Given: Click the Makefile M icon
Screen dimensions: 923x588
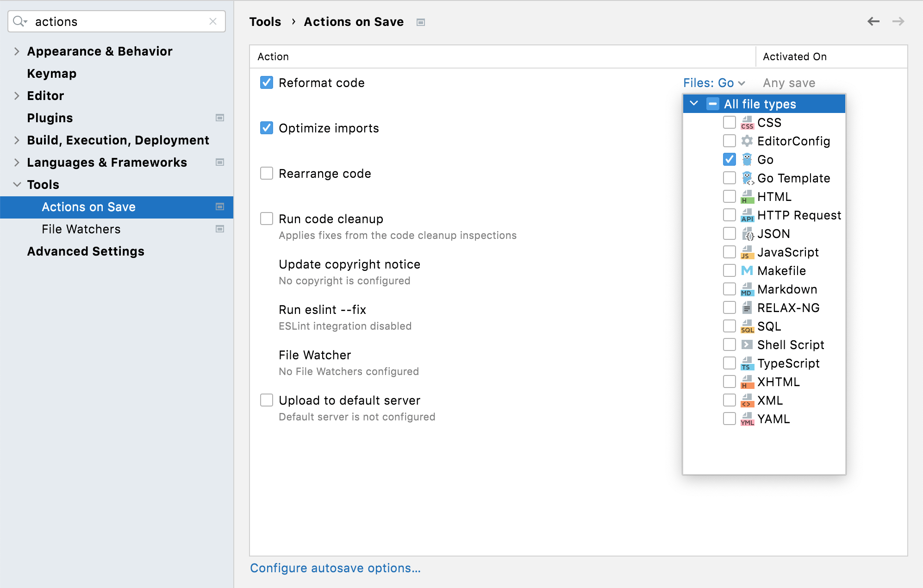Looking at the screenshot, I should pyautogui.click(x=747, y=271).
